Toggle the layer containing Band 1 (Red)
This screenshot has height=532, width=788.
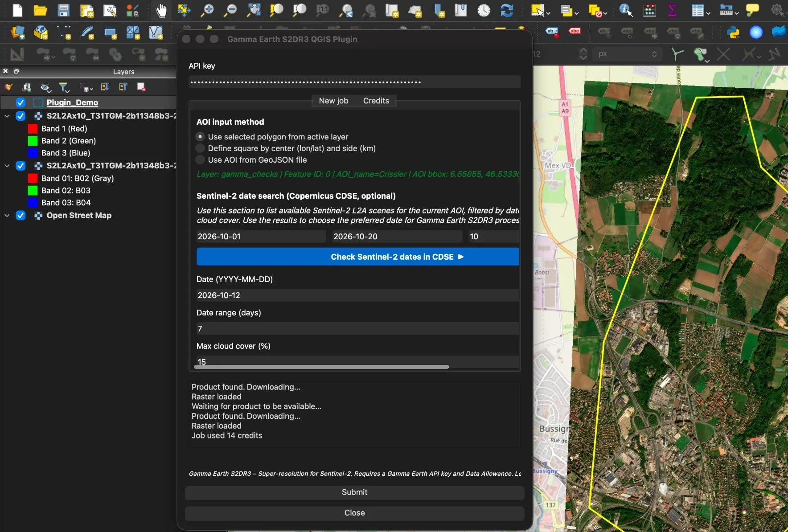21,116
